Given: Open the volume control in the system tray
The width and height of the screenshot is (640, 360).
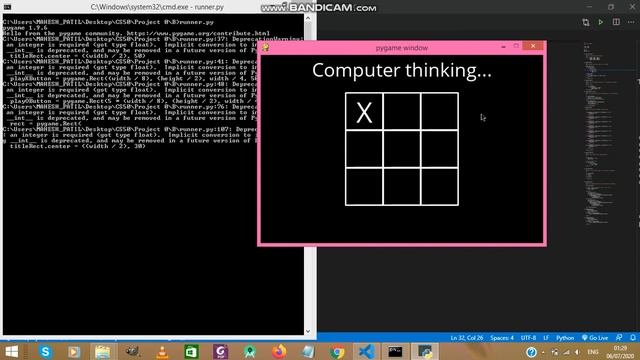Looking at the screenshot, I should [578, 352].
